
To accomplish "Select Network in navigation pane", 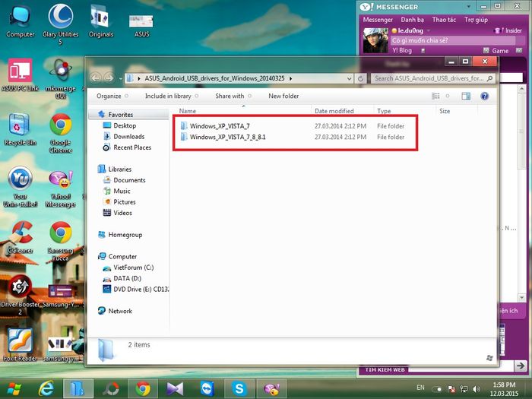I will click(x=115, y=311).
